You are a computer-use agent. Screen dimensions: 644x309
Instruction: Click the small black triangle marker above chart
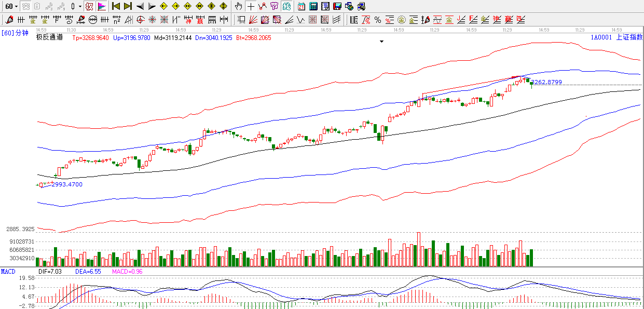[381, 42]
